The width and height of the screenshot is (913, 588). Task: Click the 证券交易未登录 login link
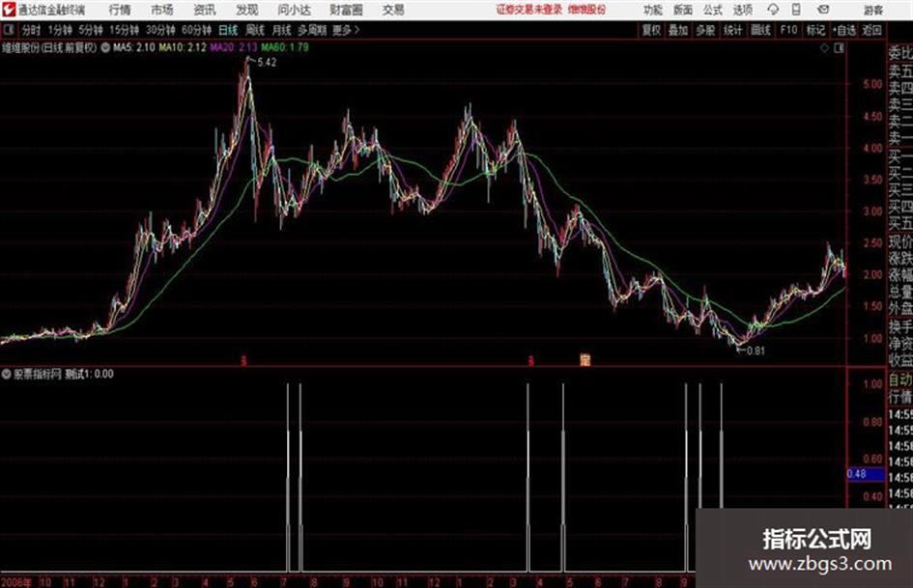point(529,10)
